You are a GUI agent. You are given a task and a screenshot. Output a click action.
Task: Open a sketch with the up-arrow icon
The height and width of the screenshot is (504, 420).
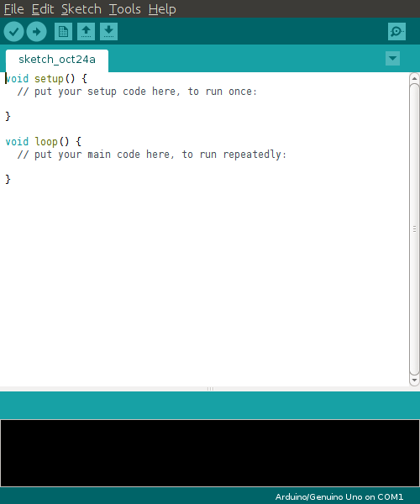pyautogui.click(x=86, y=32)
